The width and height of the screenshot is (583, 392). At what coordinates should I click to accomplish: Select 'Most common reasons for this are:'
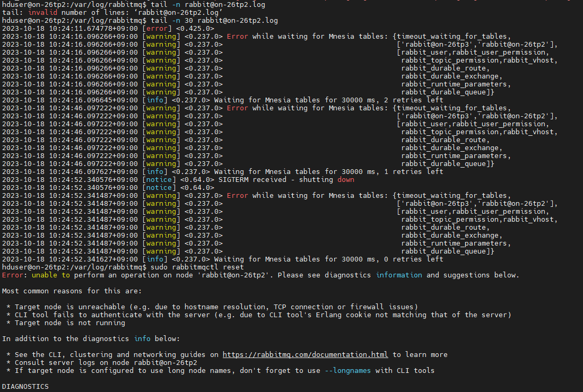click(x=72, y=291)
